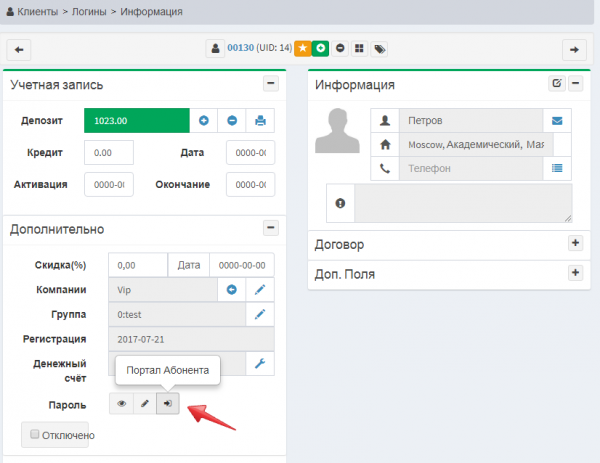Edit password with the pencil icon
The image size is (600, 463).
[x=145, y=404]
